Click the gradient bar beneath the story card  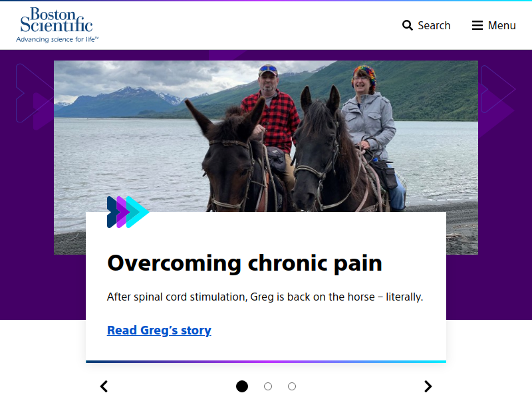pyautogui.click(x=266, y=362)
